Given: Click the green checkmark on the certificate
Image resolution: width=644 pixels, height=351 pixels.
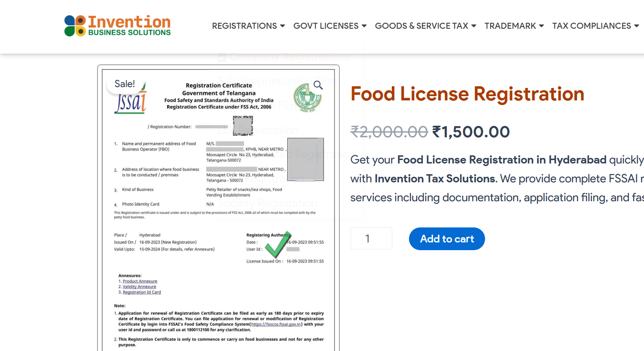Looking at the screenshot, I should [278, 245].
